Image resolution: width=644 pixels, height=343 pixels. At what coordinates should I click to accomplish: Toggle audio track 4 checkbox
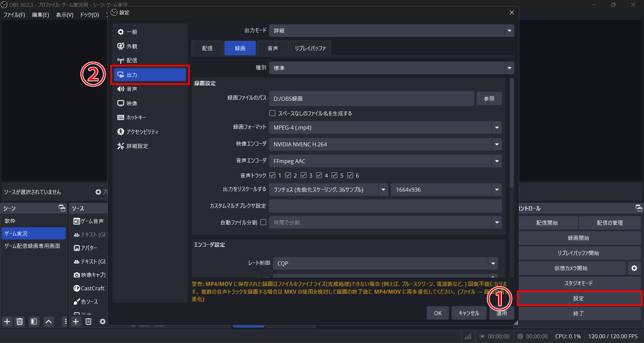(319, 175)
